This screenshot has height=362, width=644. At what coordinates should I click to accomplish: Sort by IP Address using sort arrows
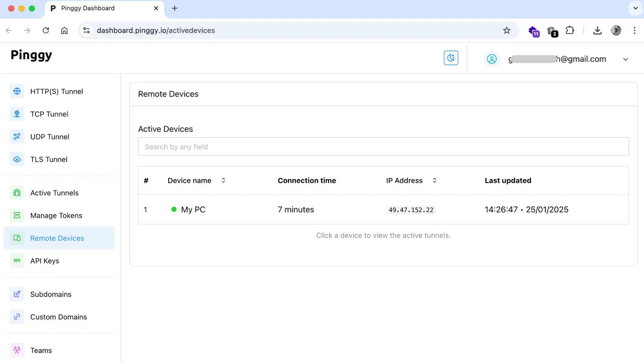tap(435, 180)
